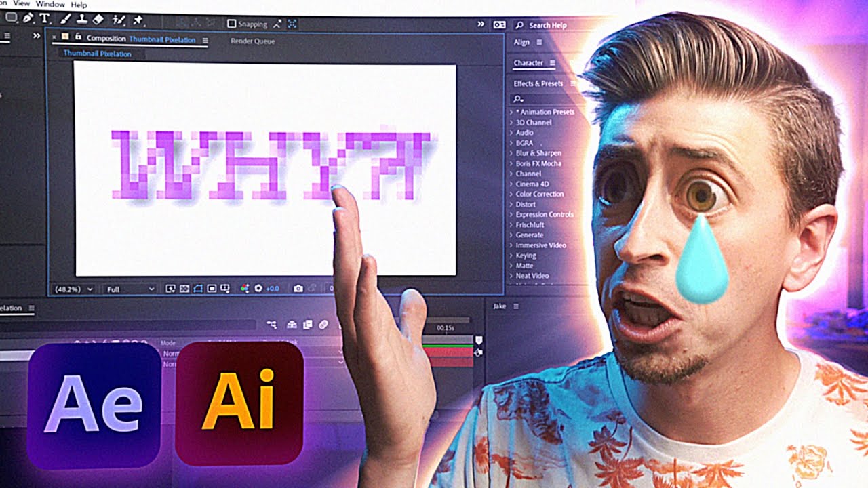This screenshot has height=488, width=868.
Task: Expand the Animation Presets folder
Action: coord(511,112)
